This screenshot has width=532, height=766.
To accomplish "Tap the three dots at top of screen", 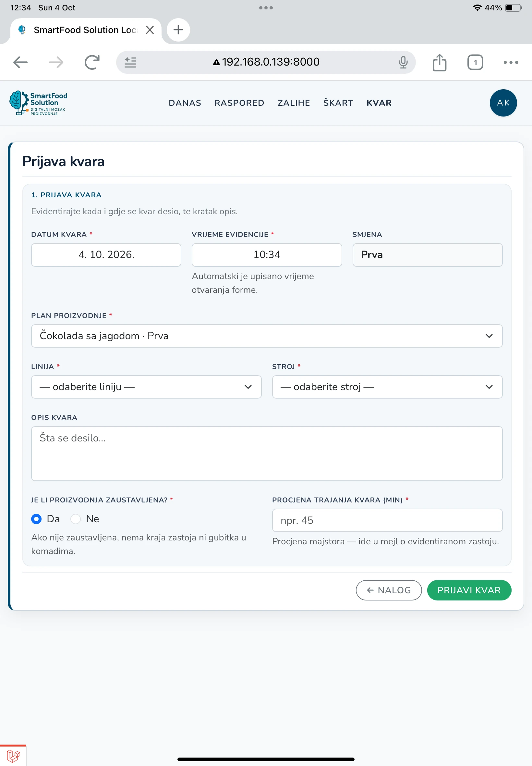I will click(x=266, y=8).
